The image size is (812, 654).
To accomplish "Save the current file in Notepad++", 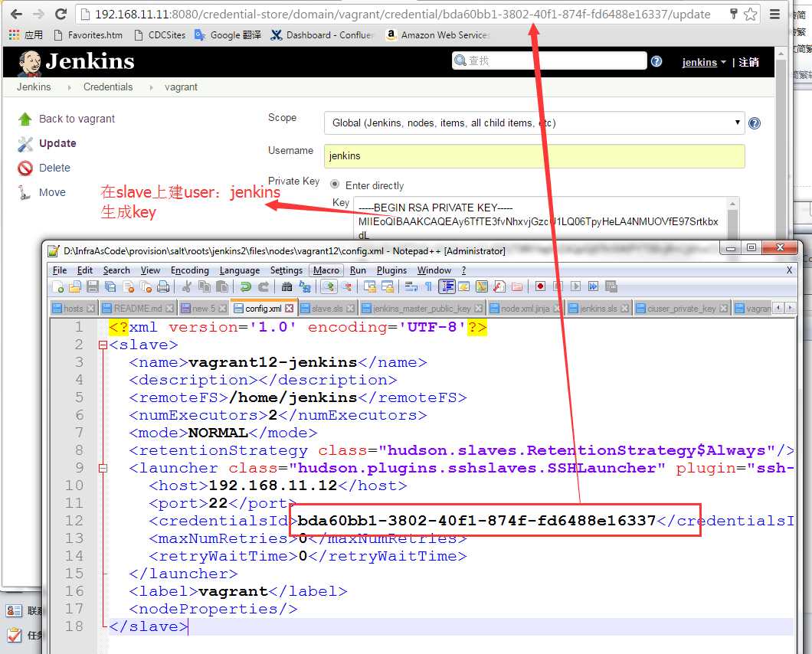I will pos(93,287).
